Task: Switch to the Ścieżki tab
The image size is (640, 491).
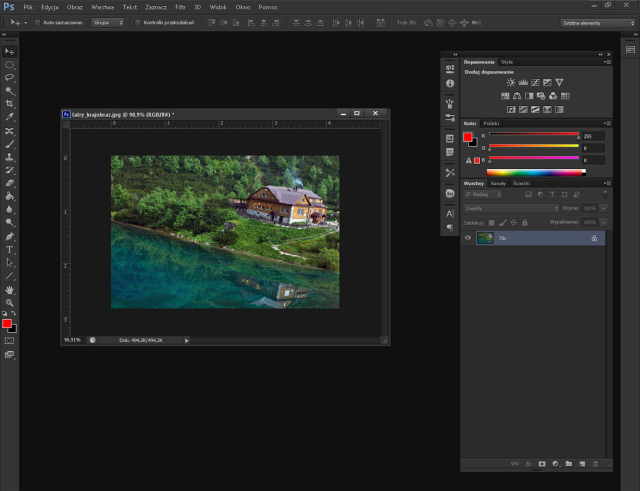Action: click(x=522, y=183)
